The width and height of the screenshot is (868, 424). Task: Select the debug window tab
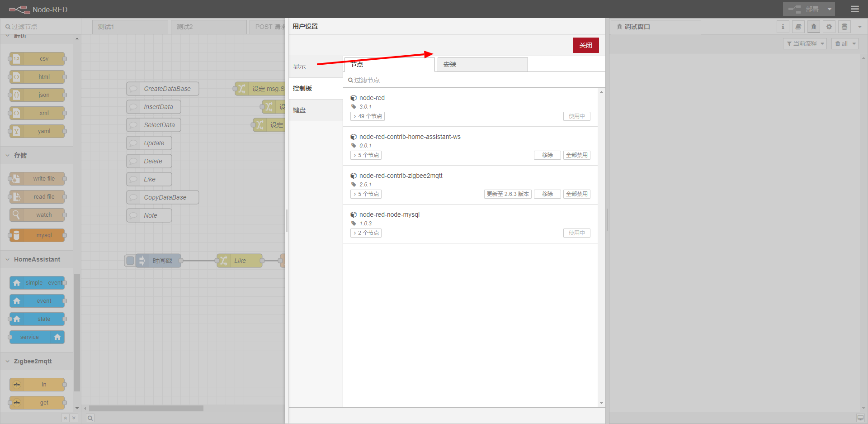[x=656, y=27]
